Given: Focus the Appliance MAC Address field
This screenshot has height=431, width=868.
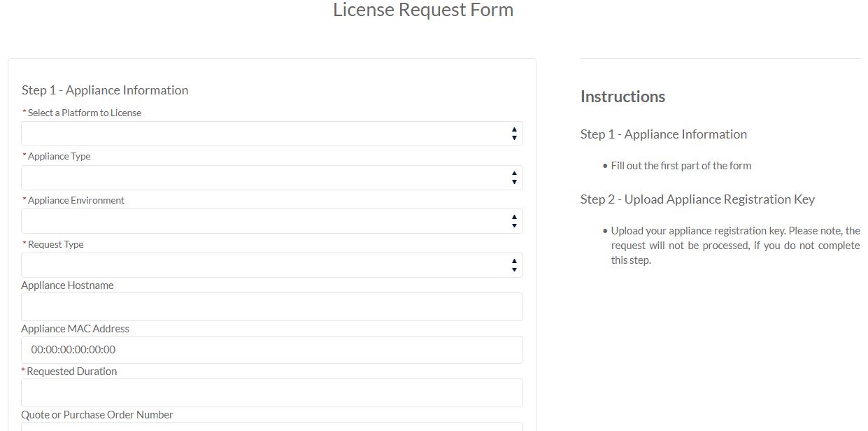Looking at the screenshot, I should [272, 350].
